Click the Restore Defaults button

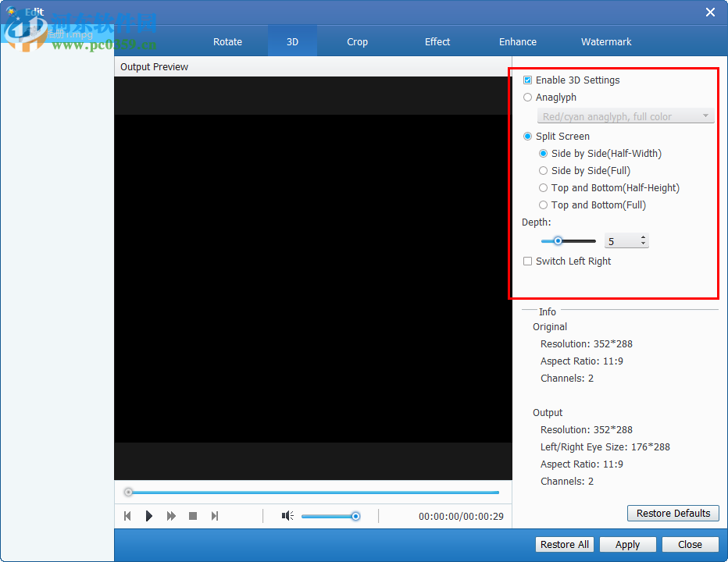point(673,513)
